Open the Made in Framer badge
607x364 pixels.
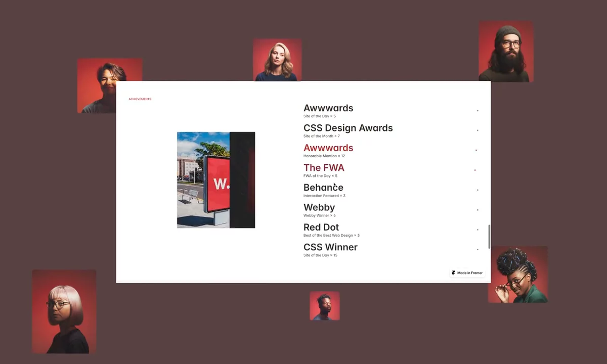click(467, 273)
